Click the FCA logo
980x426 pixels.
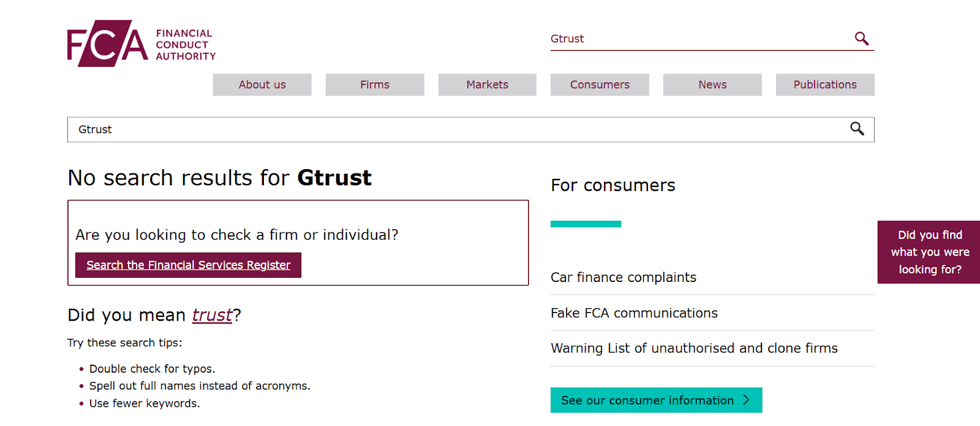[x=141, y=42]
